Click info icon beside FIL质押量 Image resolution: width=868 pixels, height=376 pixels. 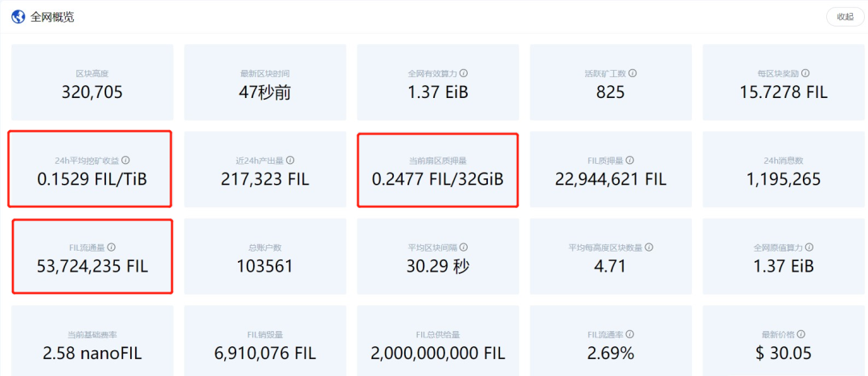point(629,160)
